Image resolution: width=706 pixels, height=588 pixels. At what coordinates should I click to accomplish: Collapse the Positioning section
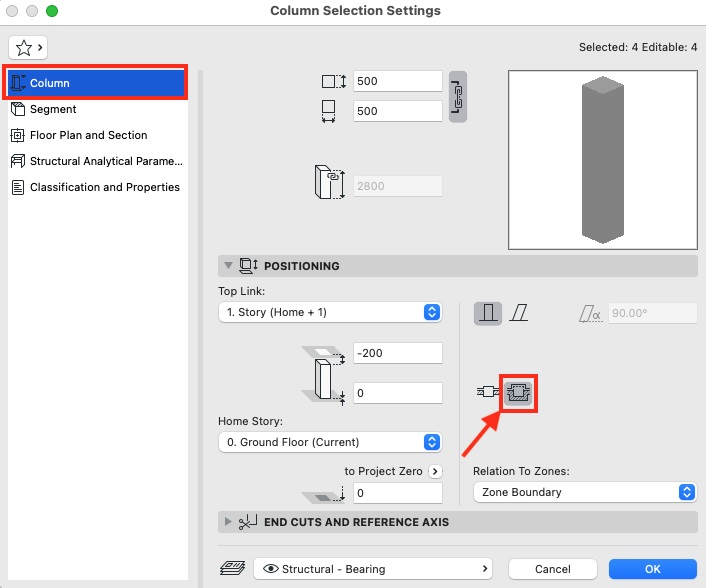pyautogui.click(x=228, y=266)
